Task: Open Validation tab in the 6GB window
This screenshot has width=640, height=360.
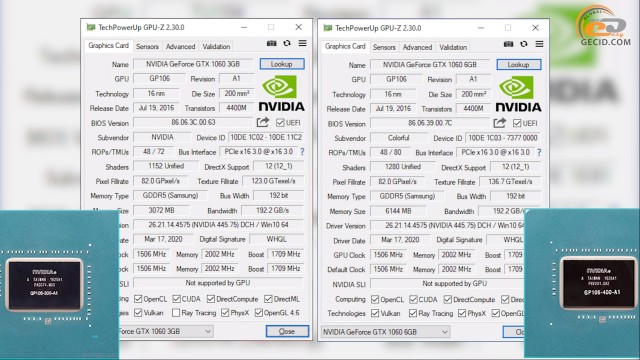Action: click(x=453, y=47)
